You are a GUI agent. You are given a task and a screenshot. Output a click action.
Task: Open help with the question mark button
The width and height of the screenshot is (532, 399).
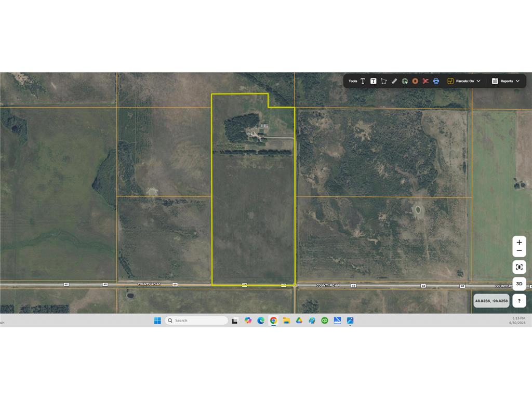tap(519, 301)
